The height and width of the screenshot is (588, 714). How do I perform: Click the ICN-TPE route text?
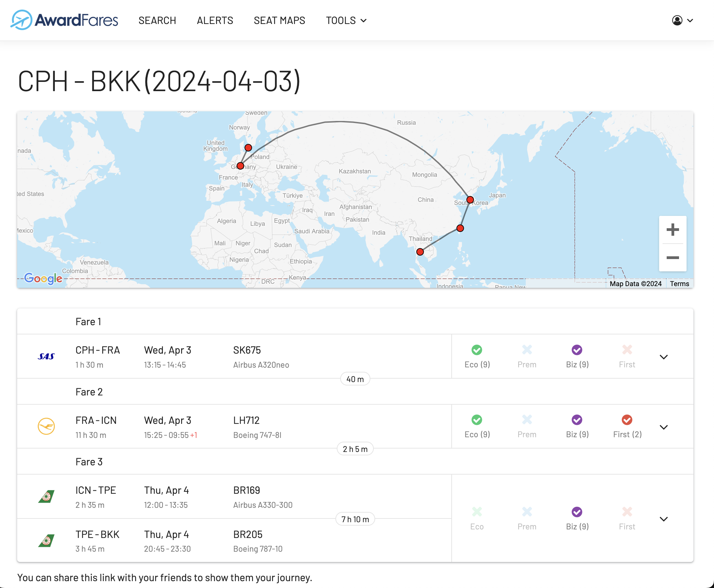(96, 490)
